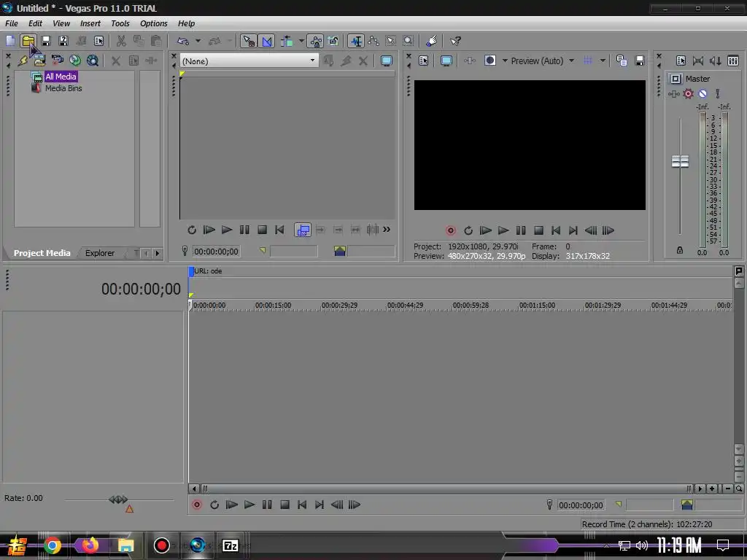The height and width of the screenshot is (560, 747).
Task: Click the Trimmer Play button
Action: [x=227, y=230]
